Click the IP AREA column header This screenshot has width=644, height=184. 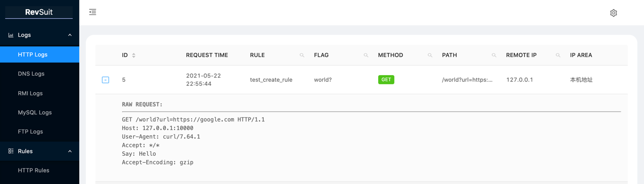581,55
